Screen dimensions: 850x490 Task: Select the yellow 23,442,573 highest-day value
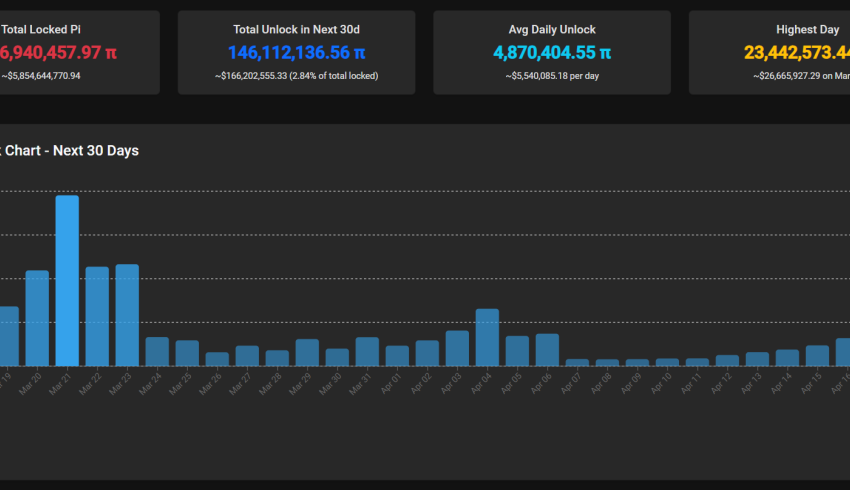click(x=797, y=53)
